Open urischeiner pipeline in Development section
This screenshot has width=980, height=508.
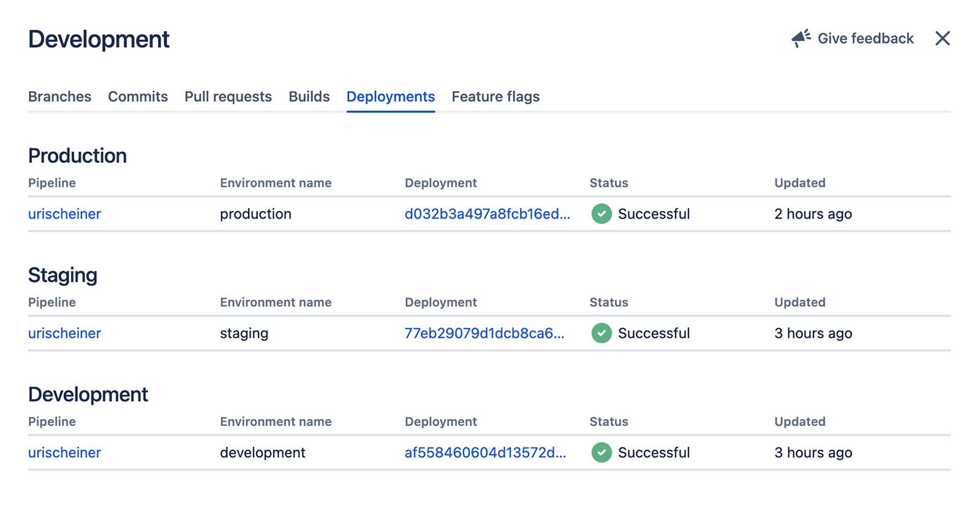pyautogui.click(x=64, y=452)
